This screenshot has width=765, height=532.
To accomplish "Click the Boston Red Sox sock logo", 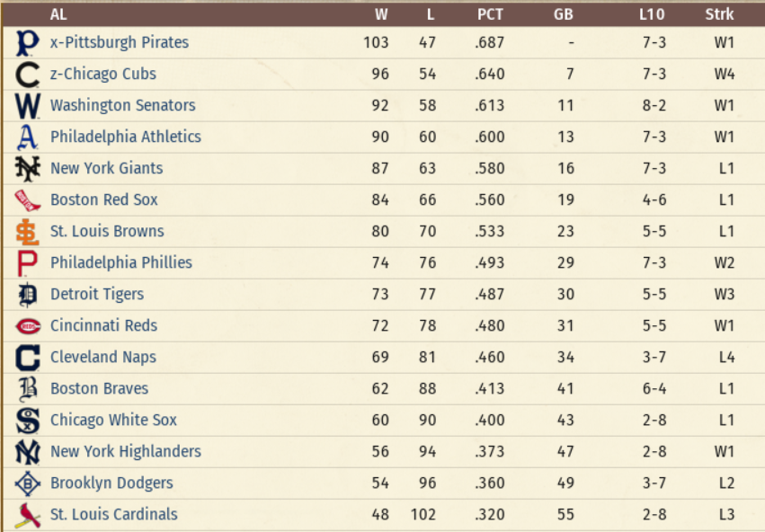I will click(x=28, y=199).
